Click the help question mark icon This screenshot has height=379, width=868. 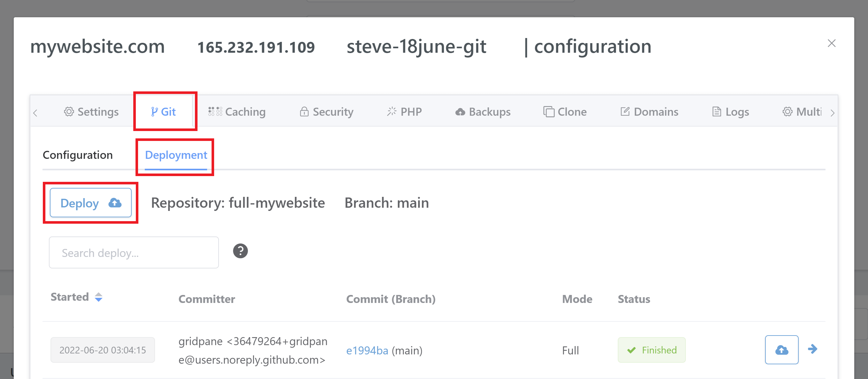(x=240, y=251)
